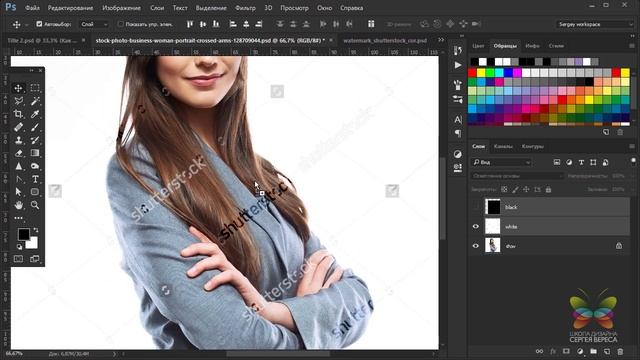Screen dimensions: 640x360
Task: Open the Edit Toolbar three-dots button
Action: [18, 218]
